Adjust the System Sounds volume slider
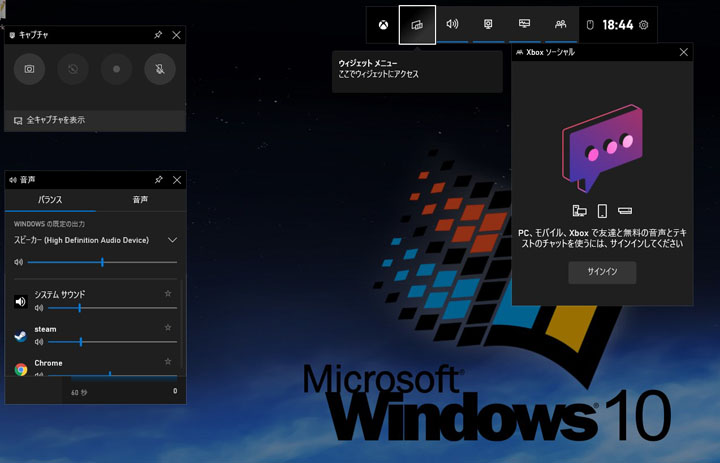This screenshot has width=720, height=463. [112, 308]
